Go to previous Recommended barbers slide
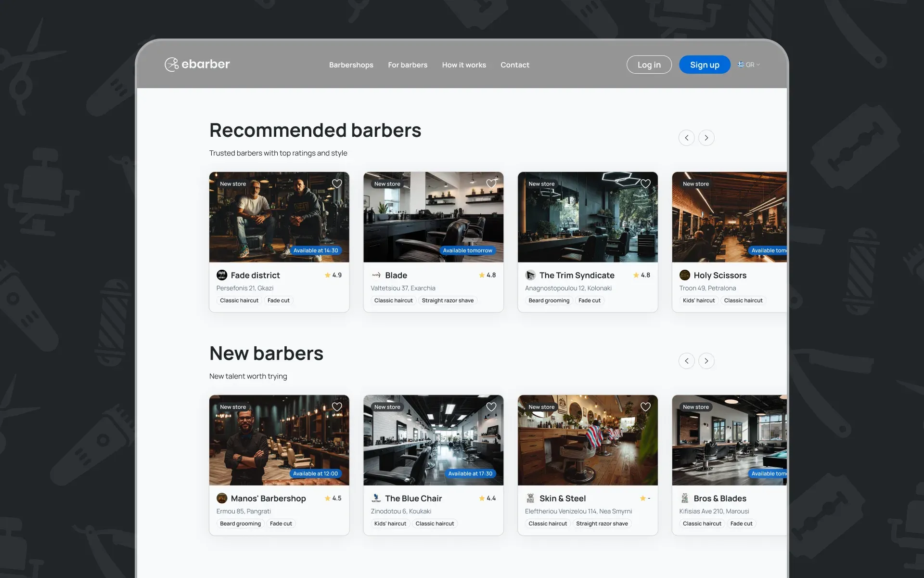 point(686,138)
